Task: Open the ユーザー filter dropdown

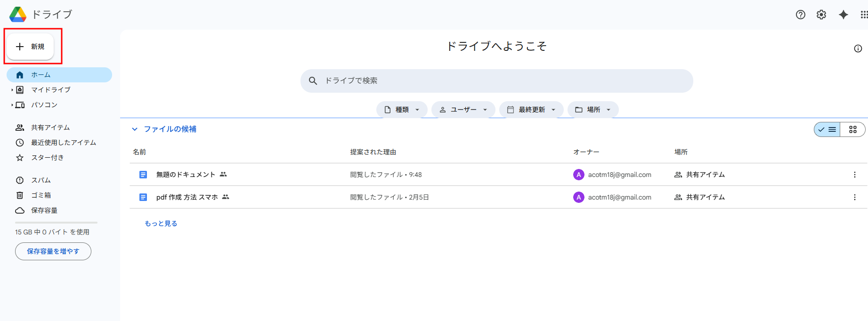Action: [x=463, y=110]
